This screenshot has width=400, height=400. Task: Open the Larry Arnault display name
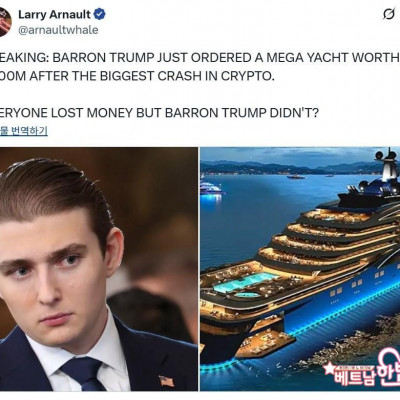tap(54, 14)
